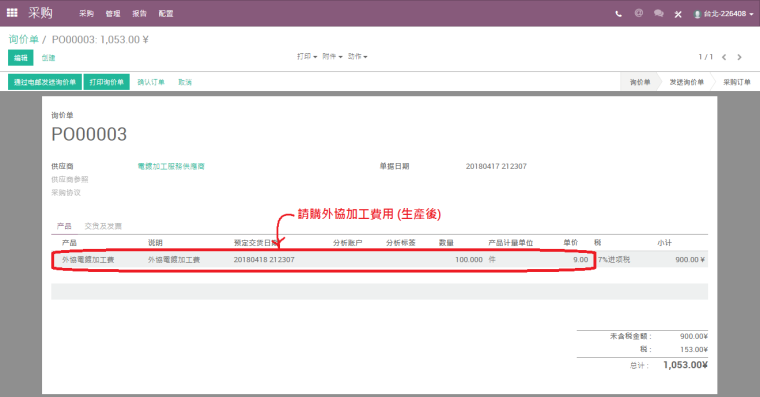
Task: Click the quantity cell 100.000
Action: (469, 260)
